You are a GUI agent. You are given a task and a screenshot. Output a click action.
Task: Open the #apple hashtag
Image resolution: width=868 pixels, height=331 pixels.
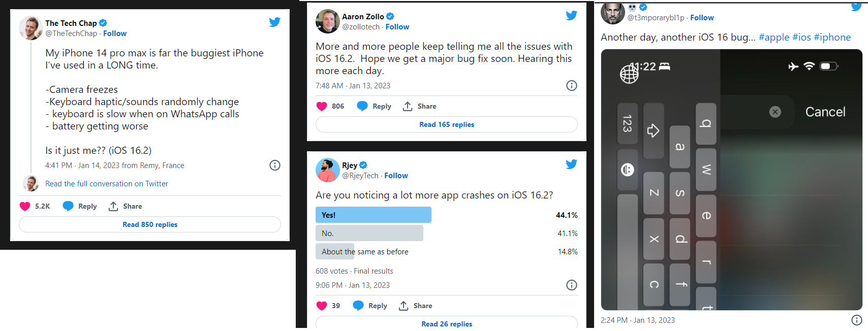774,37
